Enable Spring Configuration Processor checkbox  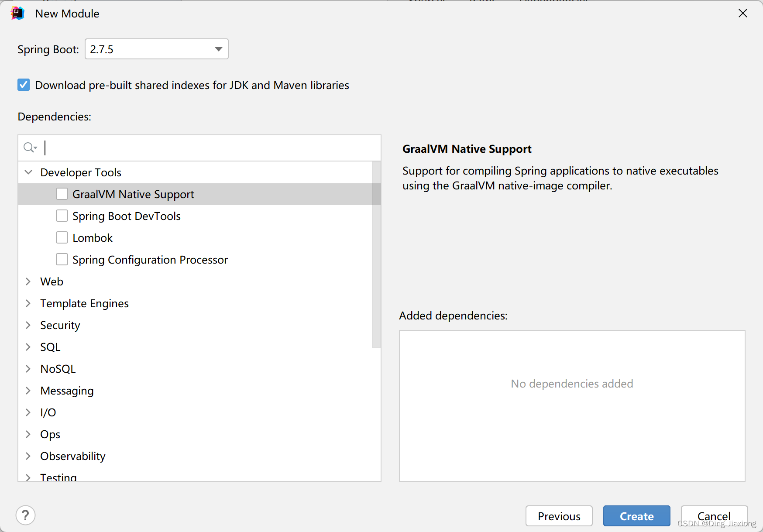(x=62, y=259)
